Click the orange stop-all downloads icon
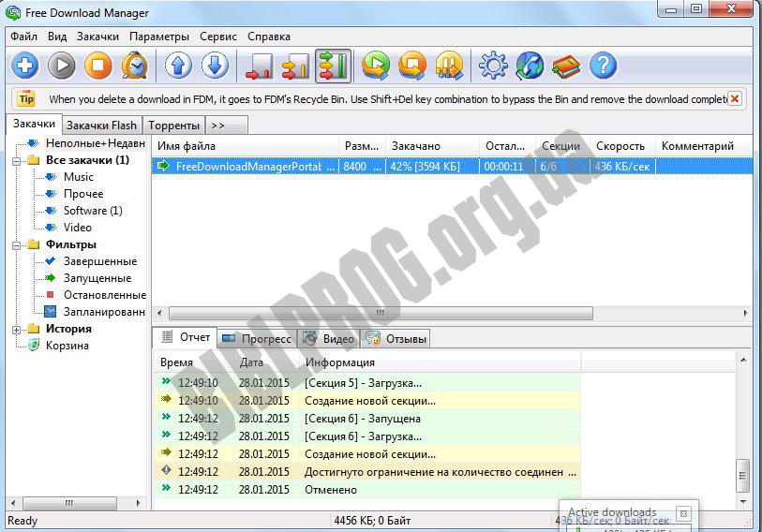762x532 pixels. pyautogui.click(x=412, y=66)
